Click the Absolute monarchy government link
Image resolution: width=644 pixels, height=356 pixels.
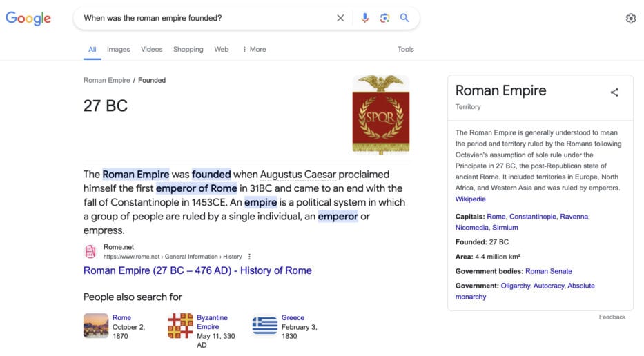click(x=525, y=291)
